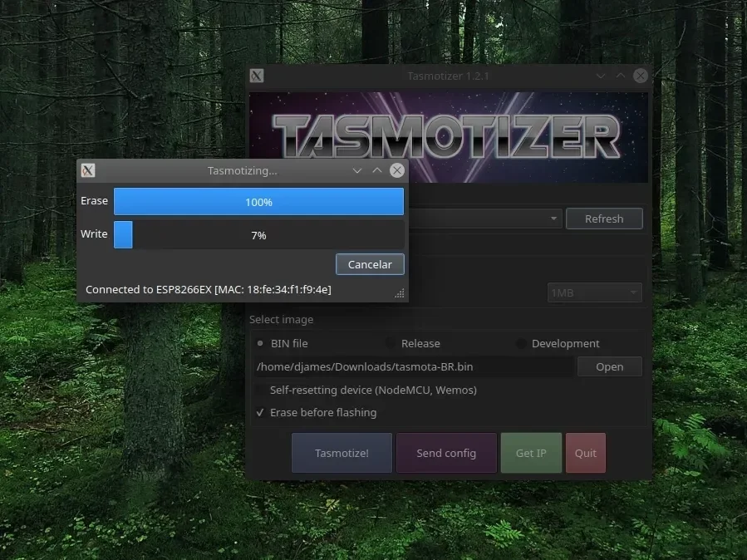Viewport: 747px width, 560px height.
Task: Enable Self-resetting device (NodeMCU, Wemos)
Action: 260,390
